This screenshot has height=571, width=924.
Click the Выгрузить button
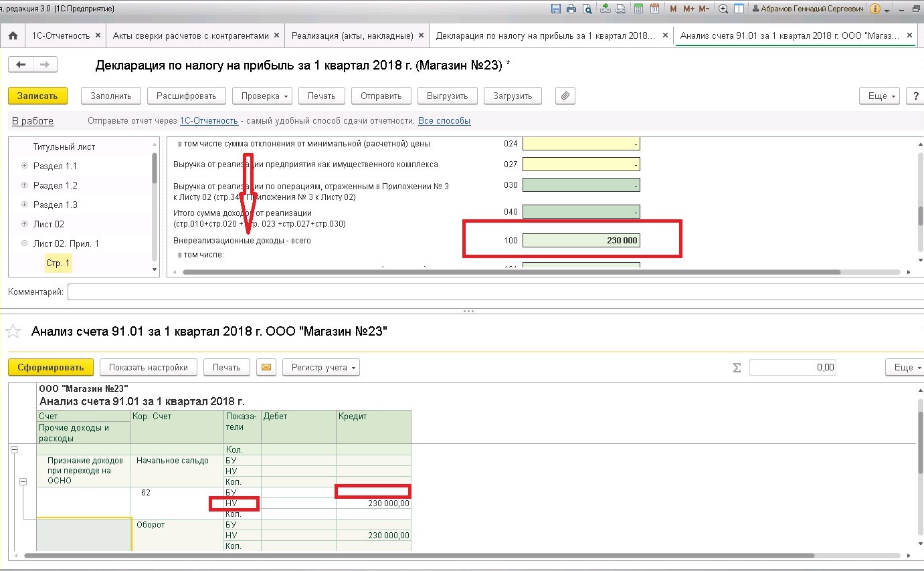(448, 96)
